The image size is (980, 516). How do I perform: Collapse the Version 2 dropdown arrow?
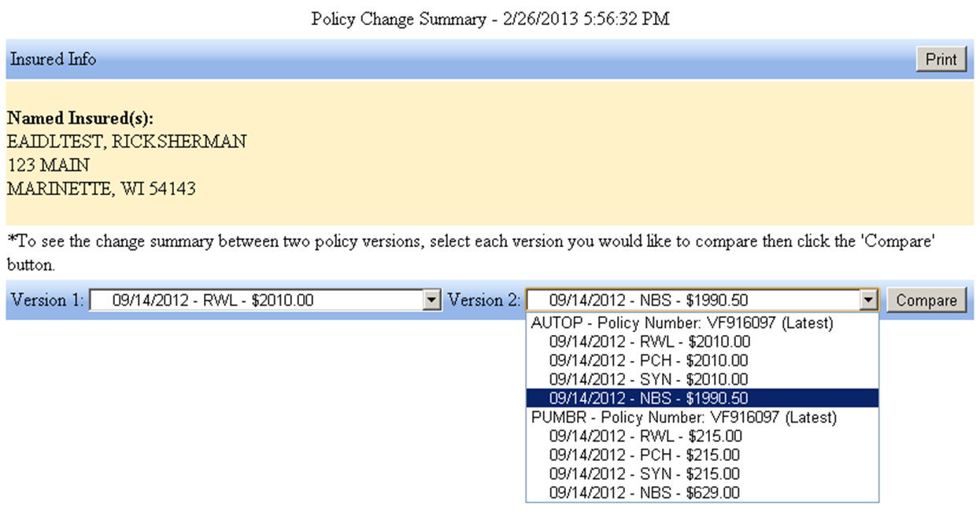868,300
